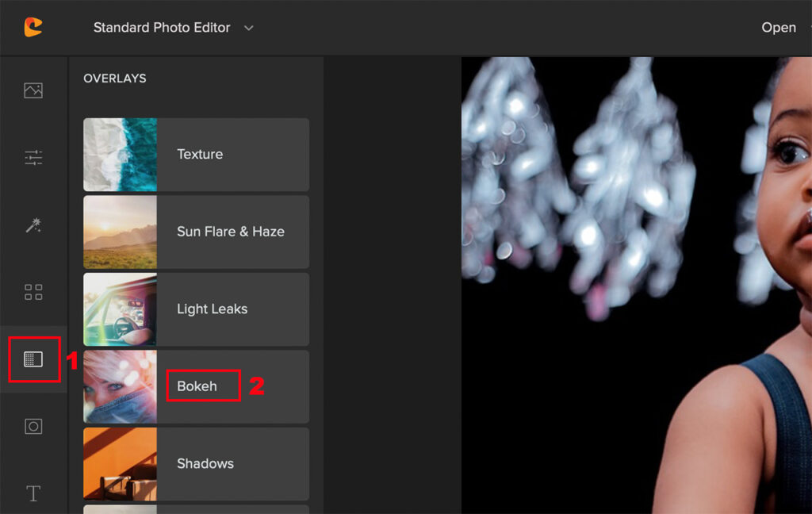This screenshot has width=812, height=514.
Task: Click the Sun Flare & Haze thumbnail
Action: tap(121, 232)
